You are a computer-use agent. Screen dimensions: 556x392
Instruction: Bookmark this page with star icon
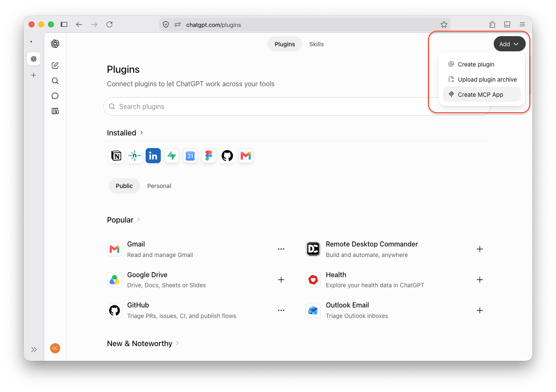point(444,24)
